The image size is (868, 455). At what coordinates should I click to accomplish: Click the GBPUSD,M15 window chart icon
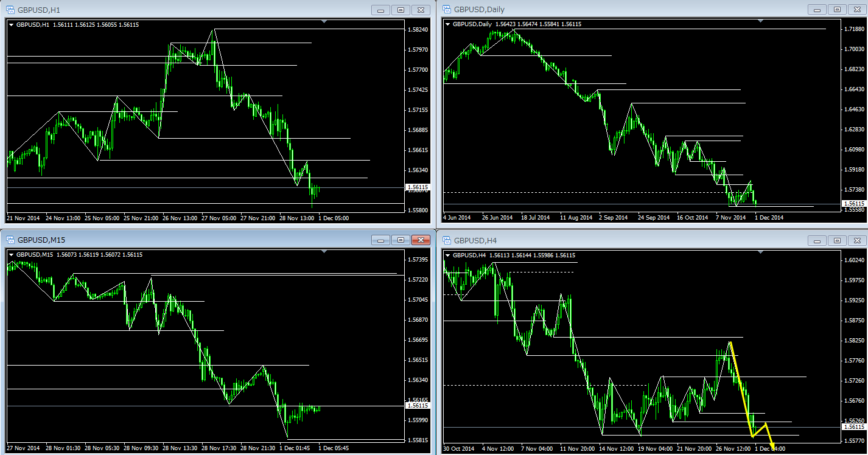point(9,240)
